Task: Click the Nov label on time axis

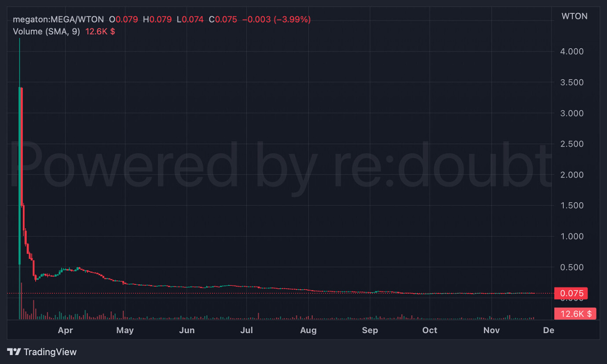Action: coord(491,330)
